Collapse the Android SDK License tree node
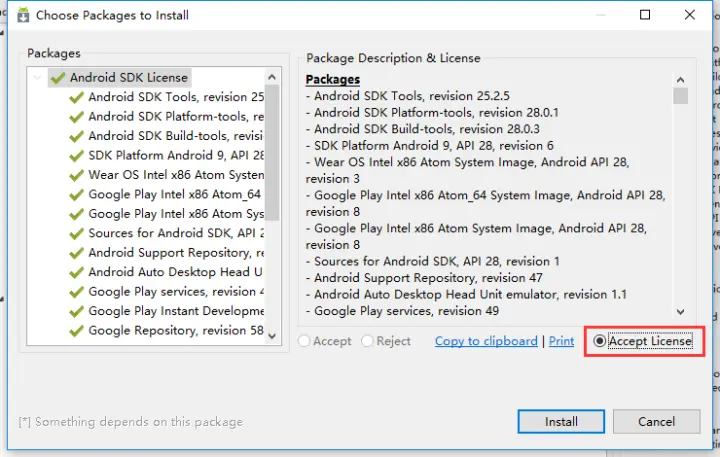Screen dimensions: 720x457 click(x=38, y=78)
